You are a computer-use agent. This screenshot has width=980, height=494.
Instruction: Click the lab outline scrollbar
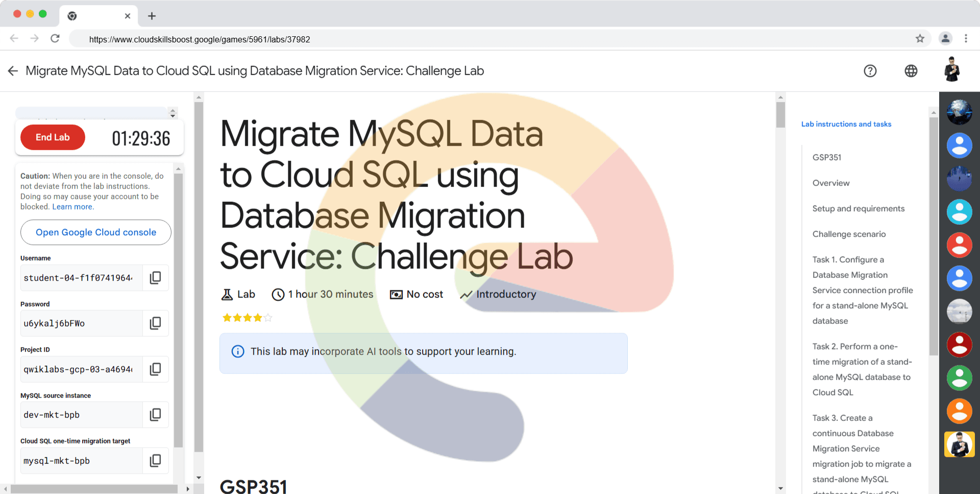point(934,236)
